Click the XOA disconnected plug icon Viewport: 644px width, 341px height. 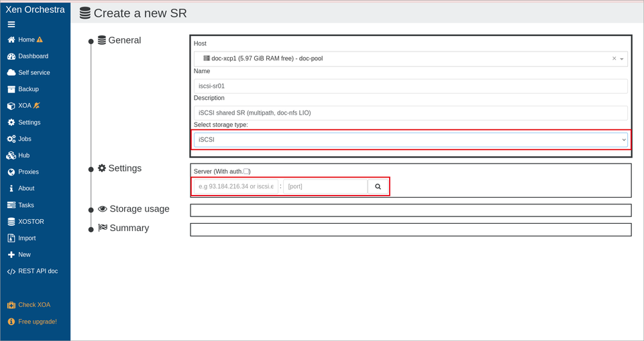(36, 105)
